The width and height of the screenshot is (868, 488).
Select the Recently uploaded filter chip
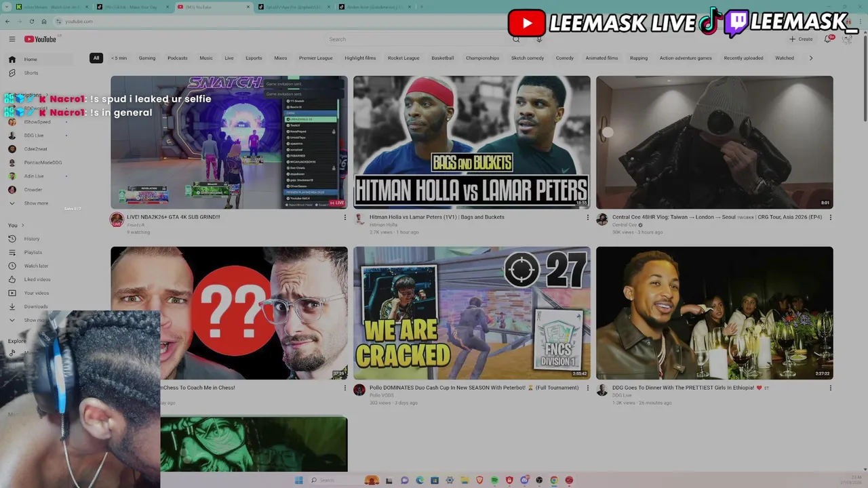pyautogui.click(x=743, y=58)
